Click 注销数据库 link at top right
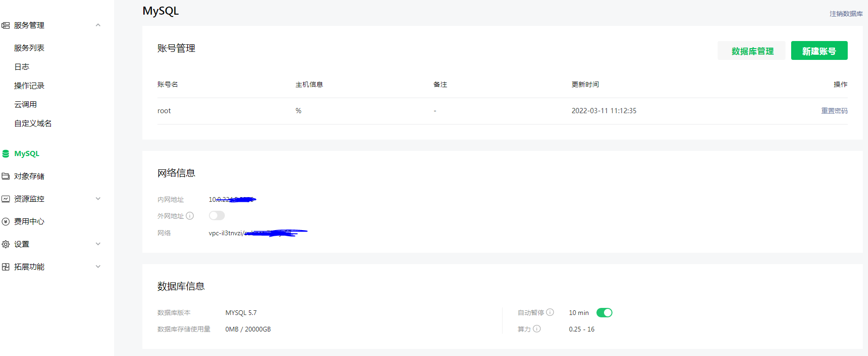 coord(846,14)
